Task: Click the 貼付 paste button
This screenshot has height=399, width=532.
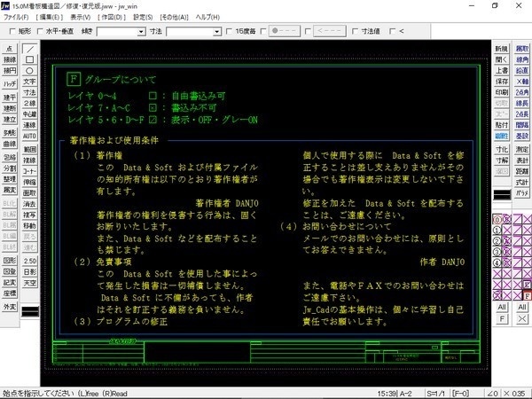Action: pyautogui.click(x=502, y=125)
